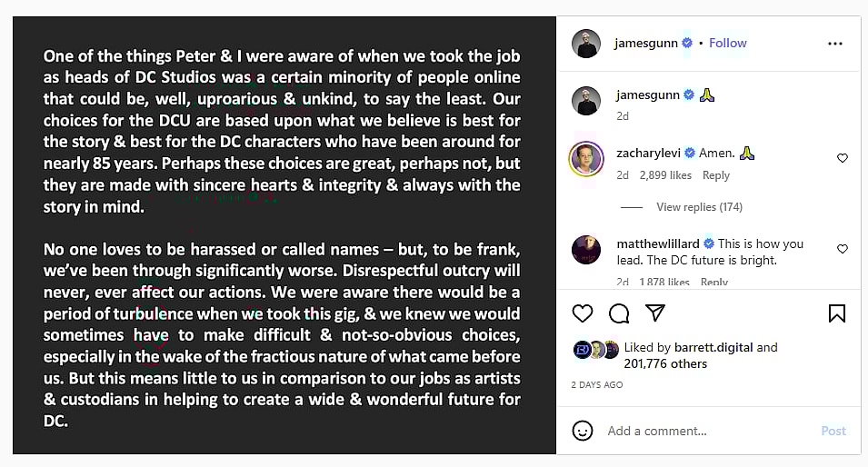Reply to zacharylevi's comment
The height and width of the screenshot is (467, 868).
[x=715, y=175]
